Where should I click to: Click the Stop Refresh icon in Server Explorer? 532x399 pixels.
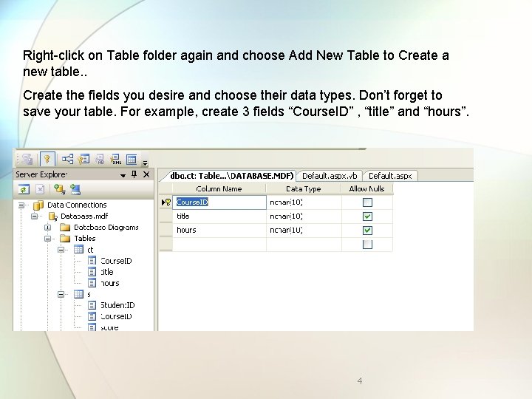click(x=40, y=189)
